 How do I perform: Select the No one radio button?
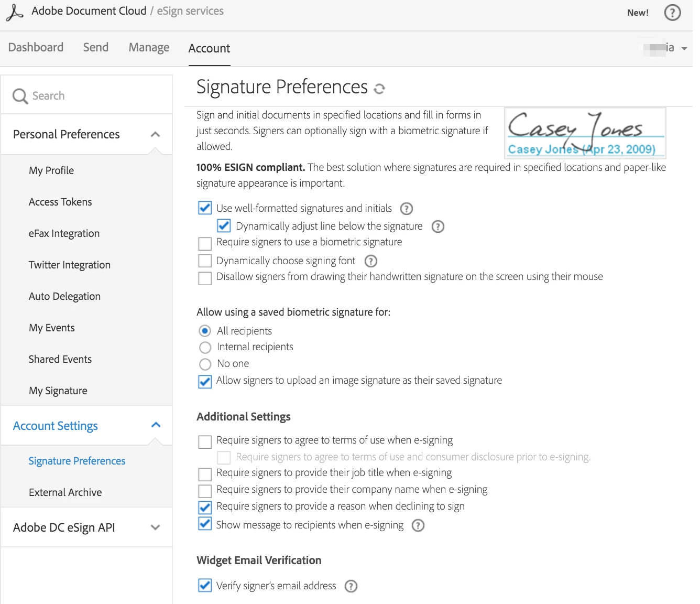point(205,364)
